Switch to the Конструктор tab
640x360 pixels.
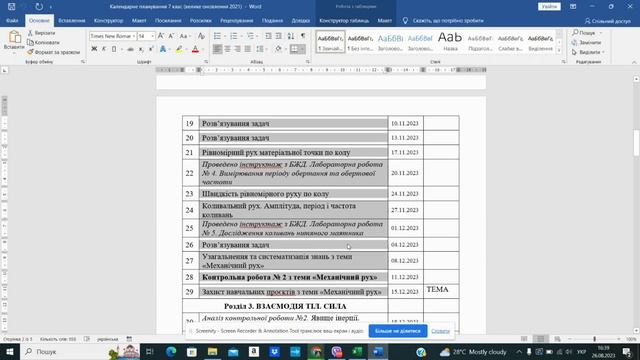click(108, 20)
